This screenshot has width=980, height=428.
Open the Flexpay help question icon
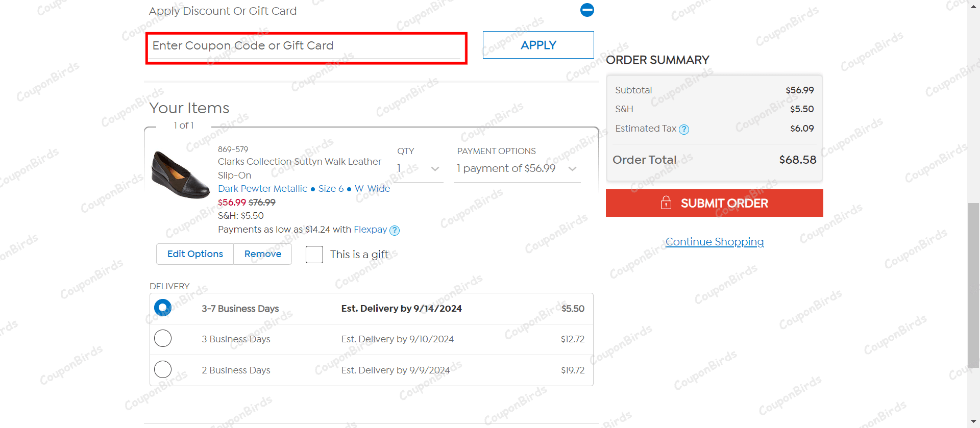point(395,231)
